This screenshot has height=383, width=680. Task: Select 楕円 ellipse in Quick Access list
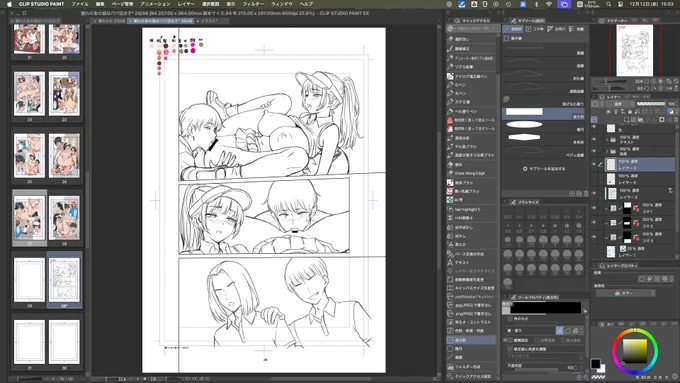[472, 349]
